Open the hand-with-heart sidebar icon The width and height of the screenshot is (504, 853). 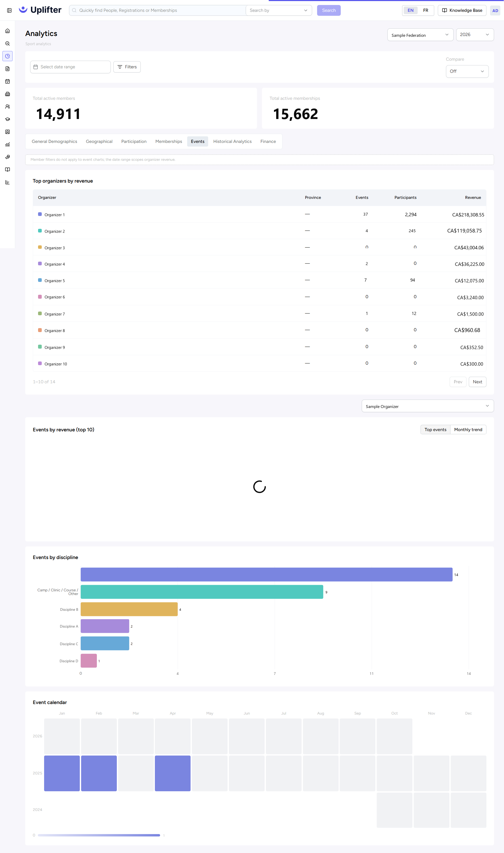[x=7, y=157]
